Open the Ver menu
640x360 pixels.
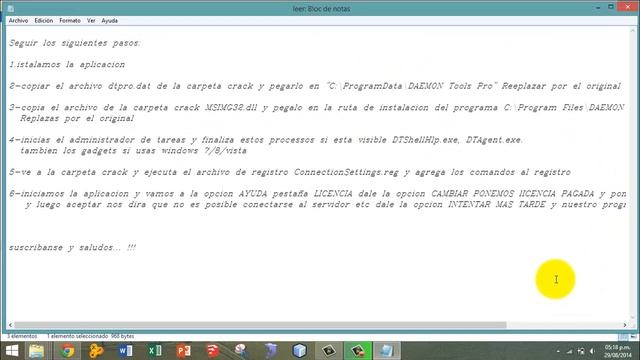pos(91,20)
